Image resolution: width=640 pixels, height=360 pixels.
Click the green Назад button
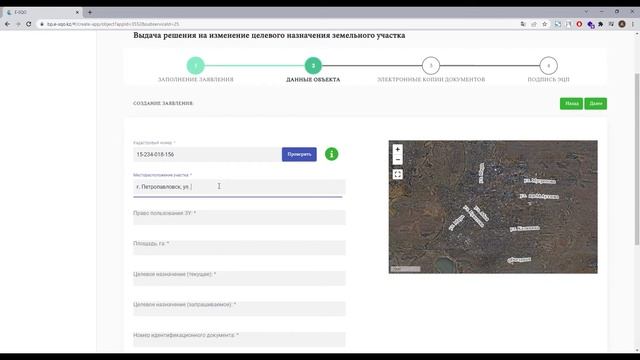click(571, 104)
